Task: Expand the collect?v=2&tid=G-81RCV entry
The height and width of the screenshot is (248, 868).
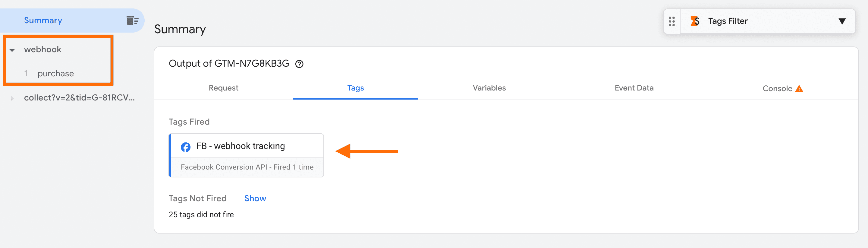Action: point(12,98)
